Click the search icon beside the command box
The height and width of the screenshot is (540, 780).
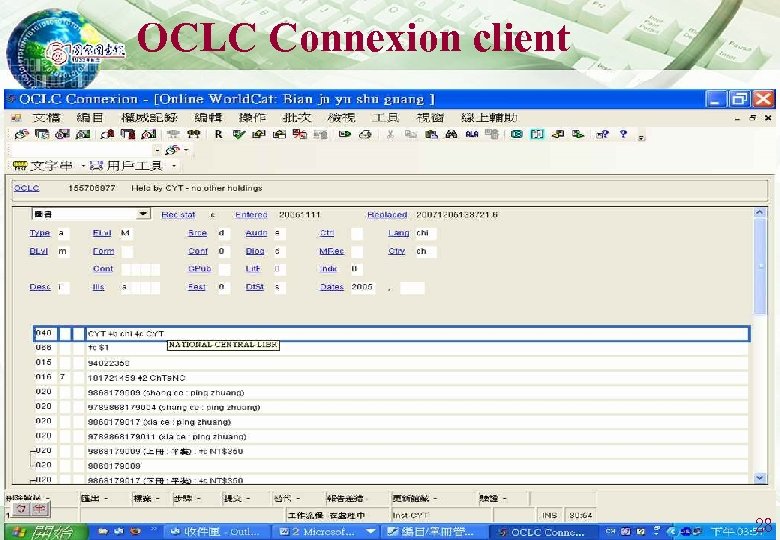tap(172, 150)
